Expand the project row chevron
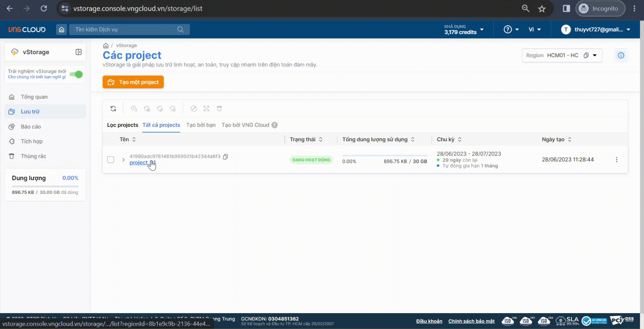 tap(124, 160)
